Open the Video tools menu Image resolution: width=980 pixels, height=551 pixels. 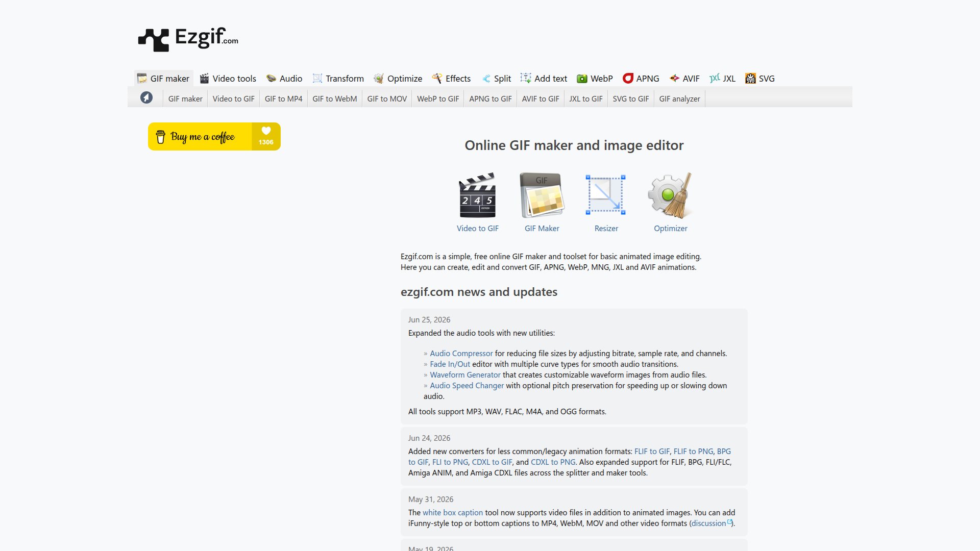point(228,79)
